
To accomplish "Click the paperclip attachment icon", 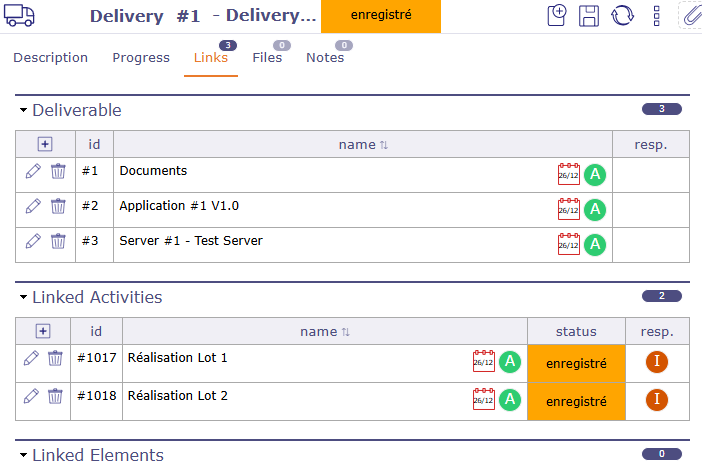I will pos(690,15).
